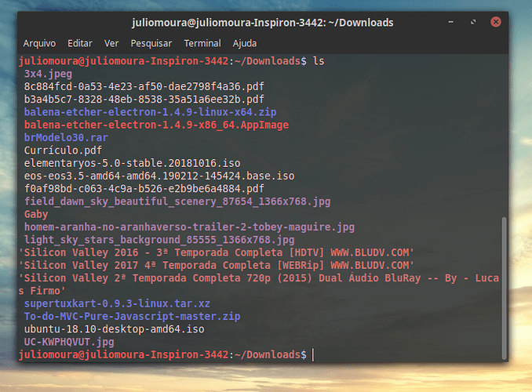Click the file name brModelo30.rar
This screenshot has width=532, height=392.
click(66, 138)
